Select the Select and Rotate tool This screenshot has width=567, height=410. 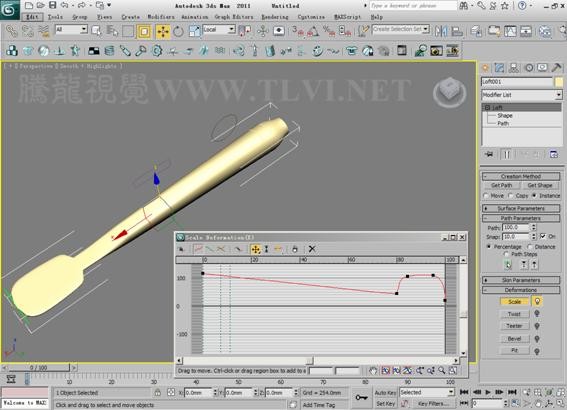[178, 32]
